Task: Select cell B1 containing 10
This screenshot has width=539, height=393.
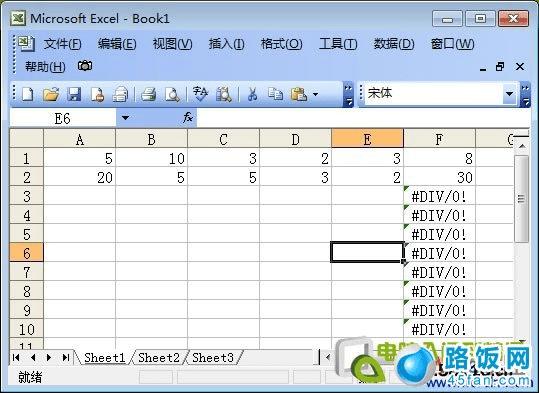Action: 151,158
